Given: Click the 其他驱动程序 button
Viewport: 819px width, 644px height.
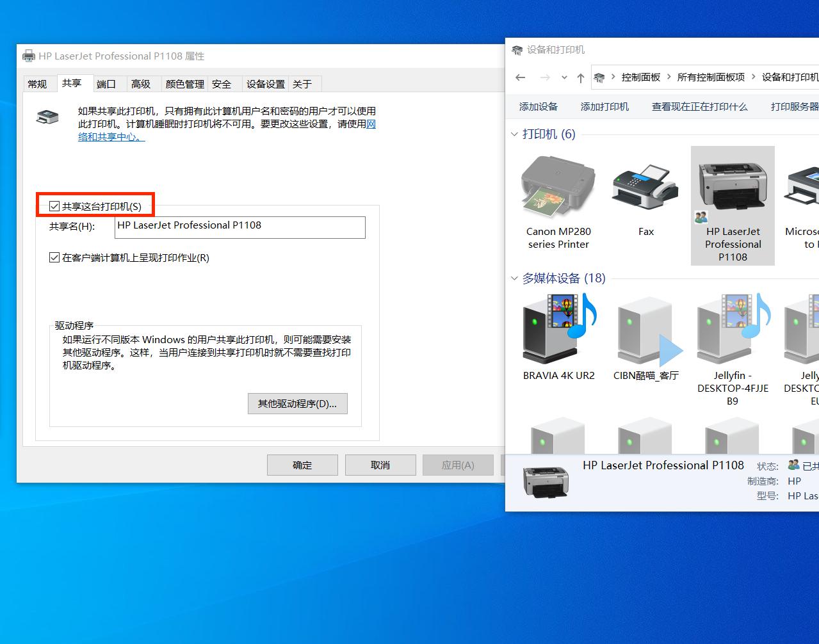Looking at the screenshot, I should pyautogui.click(x=297, y=403).
